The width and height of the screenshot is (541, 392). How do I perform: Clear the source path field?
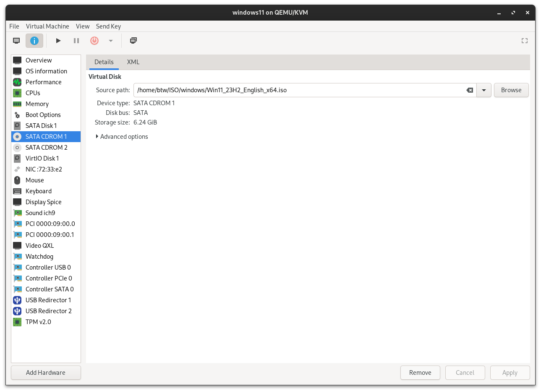click(470, 90)
